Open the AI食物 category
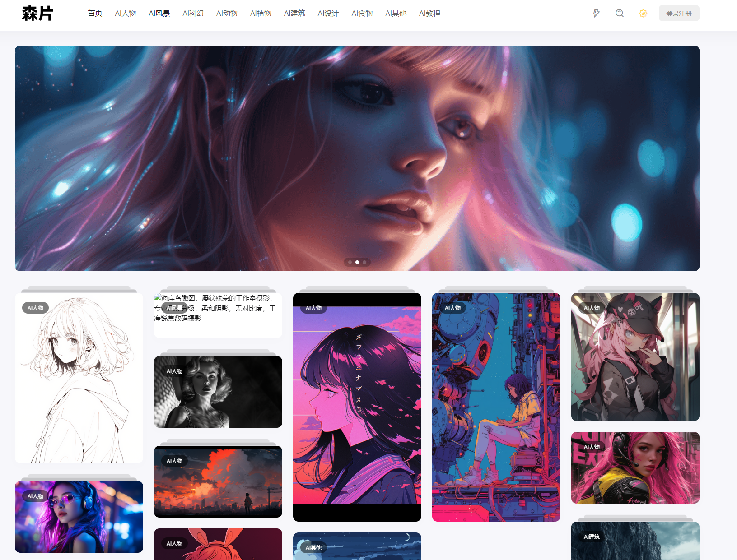737x560 pixels. [x=362, y=14]
